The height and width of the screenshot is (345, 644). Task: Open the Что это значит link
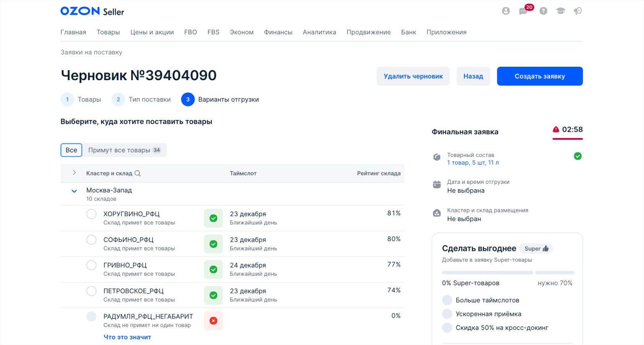coord(127,337)
